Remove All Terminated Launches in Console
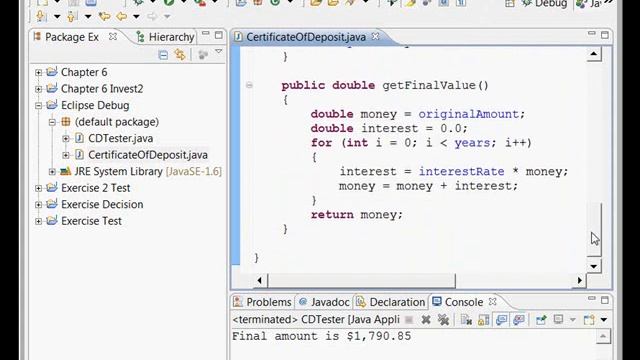 pyautogui.click(x=443, y=320)
